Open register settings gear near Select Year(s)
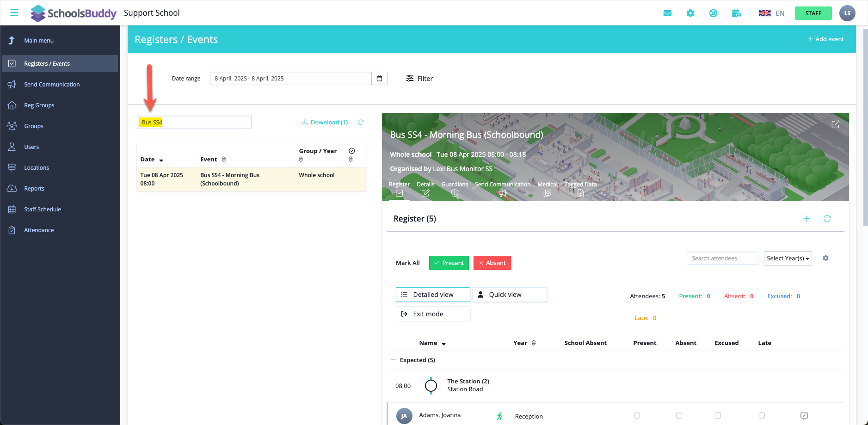This screenshot has width=868, height=425. tap(825, 259)
